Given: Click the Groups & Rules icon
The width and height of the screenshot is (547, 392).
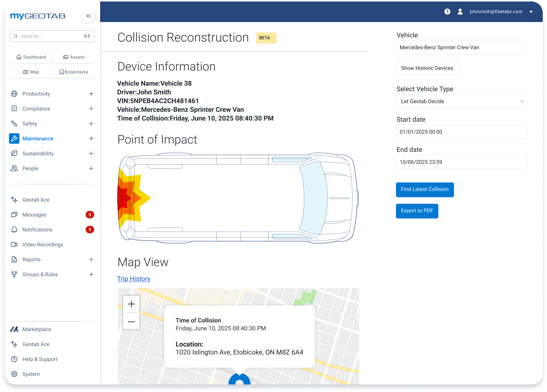Looking at the screenshot, I should (x=14, y=275).
